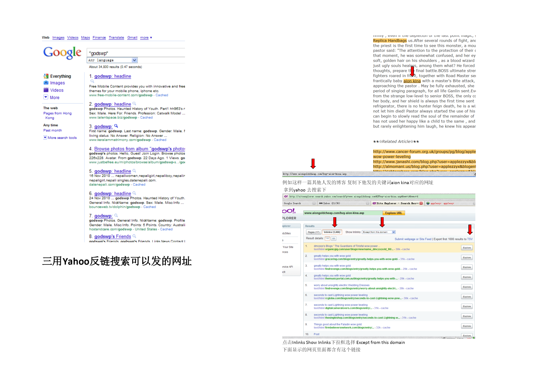
Task: Open 'Things good about the Paladin wow gold' result
Action: coord(338,324)
